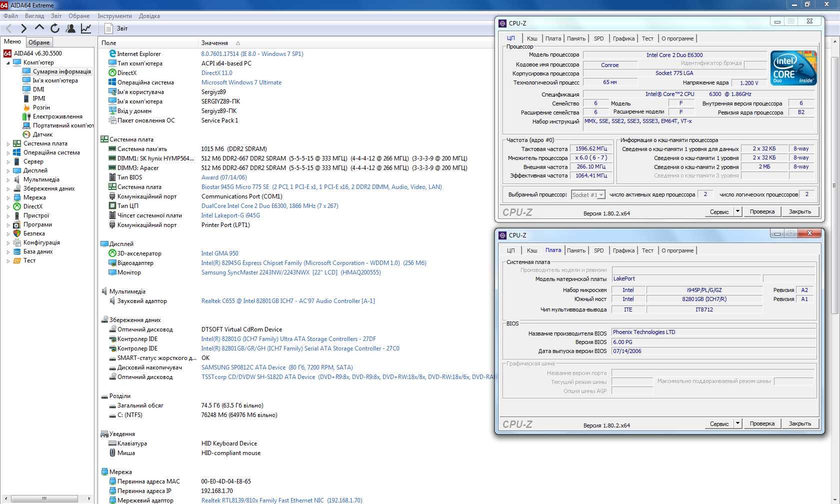Image resolution: width=840 pixels, height=504 pixels.
Task: Select the Розгін overclock flame item
Action: pyautogui.click(x=41, y=107)
